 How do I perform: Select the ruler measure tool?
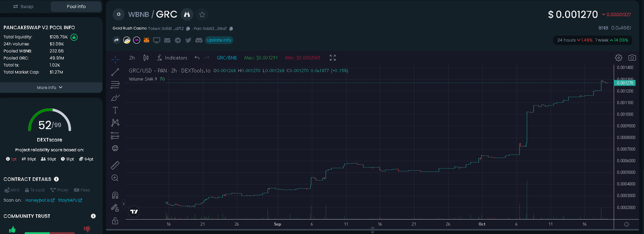point(115,164)
